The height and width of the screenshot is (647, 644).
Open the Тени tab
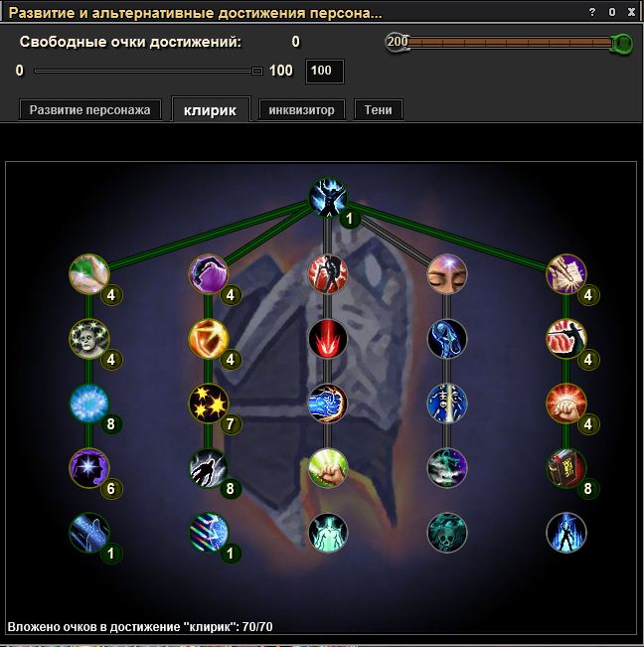pos(378,110)
